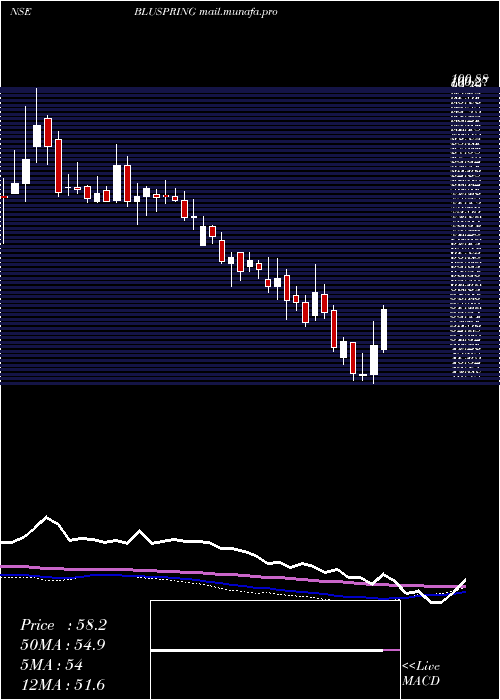Click the 5MA : 54 reading
The width and height of the screenshot is (500, 700).
point(51,665)
